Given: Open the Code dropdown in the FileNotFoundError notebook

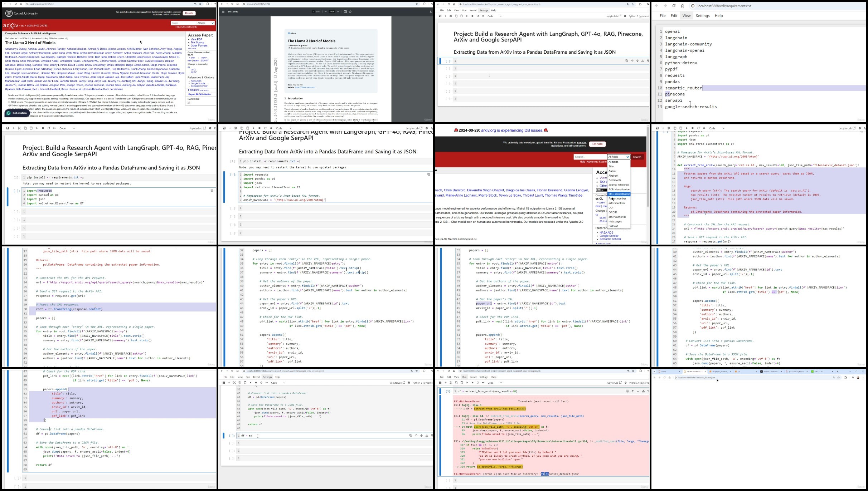Looking at the screenshot, I should 494,383.
